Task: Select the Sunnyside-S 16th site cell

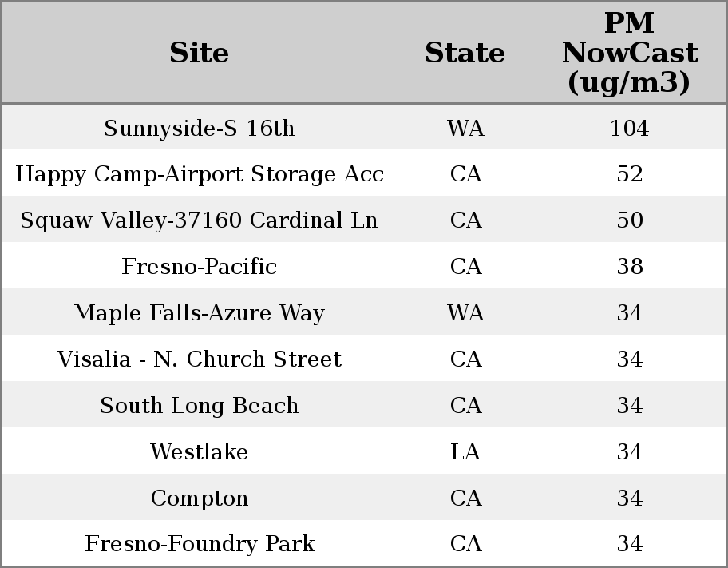Action: pos(200,128)
